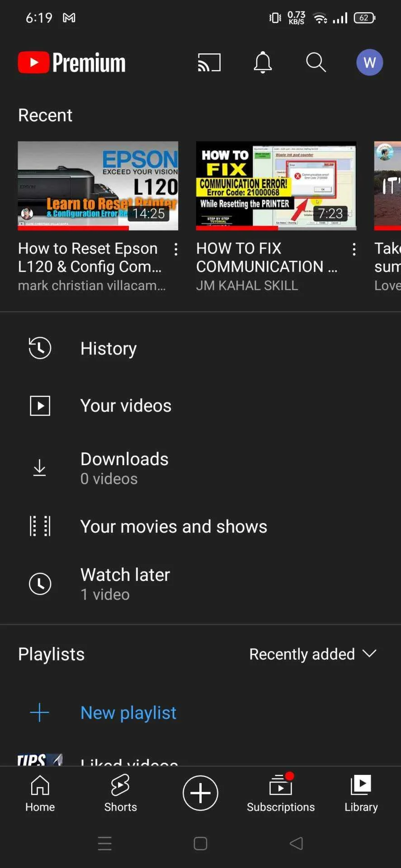
Task: Tap the YouTube Premium logo
Action: (x=72, y=62)
